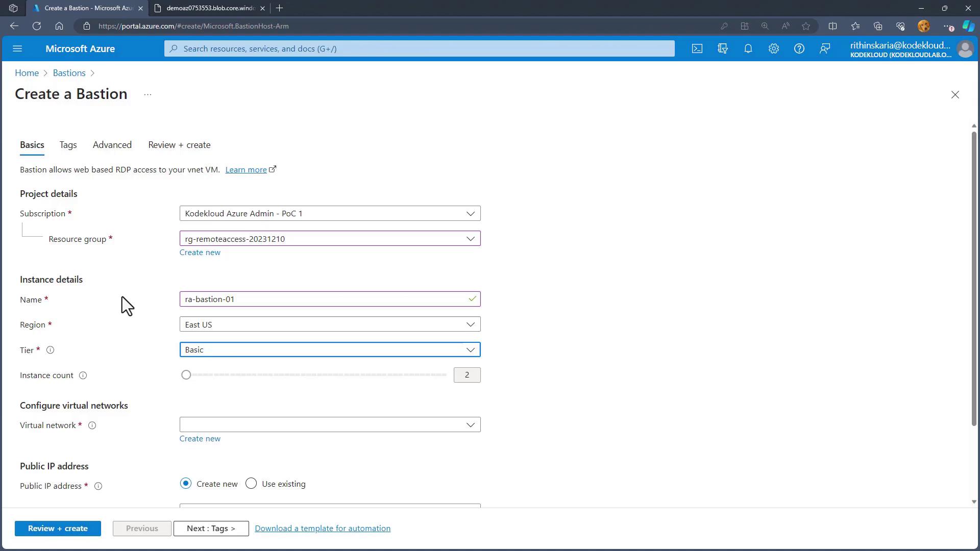Click the Review + create button
The width and height of the screenshot is (980, 551).
pos(58,529)
